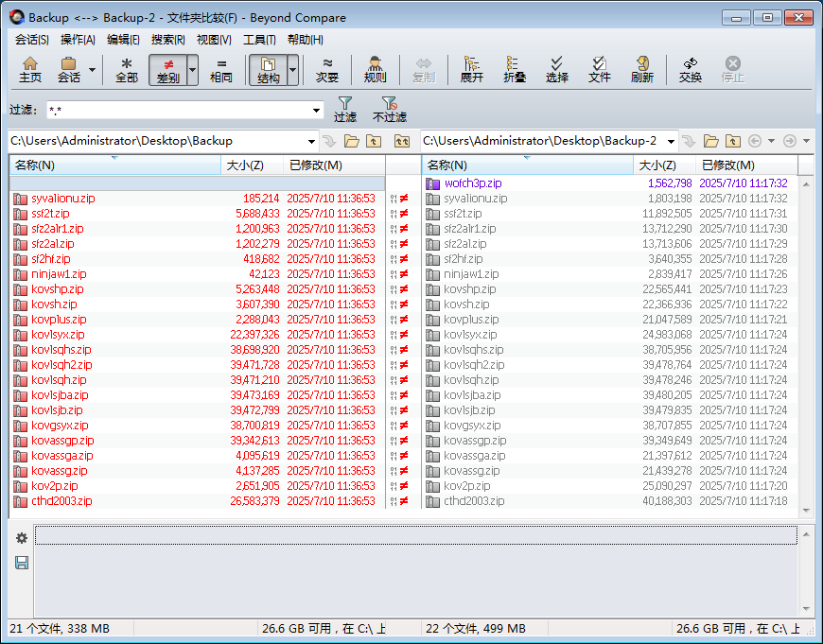Screen dimensions: 823x644
Task: Browse for left folder icon
Action: coord(352,141)
